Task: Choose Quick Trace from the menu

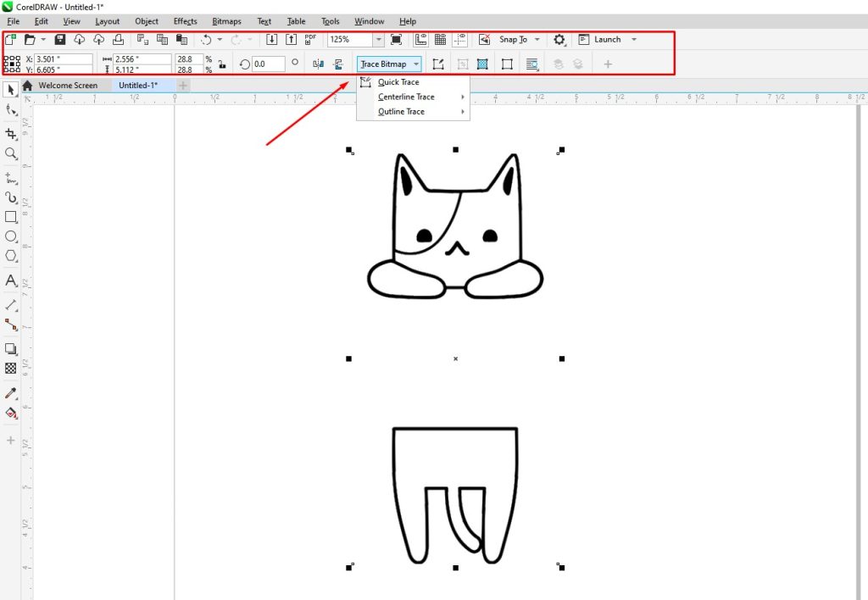Action: pos(413,82)
